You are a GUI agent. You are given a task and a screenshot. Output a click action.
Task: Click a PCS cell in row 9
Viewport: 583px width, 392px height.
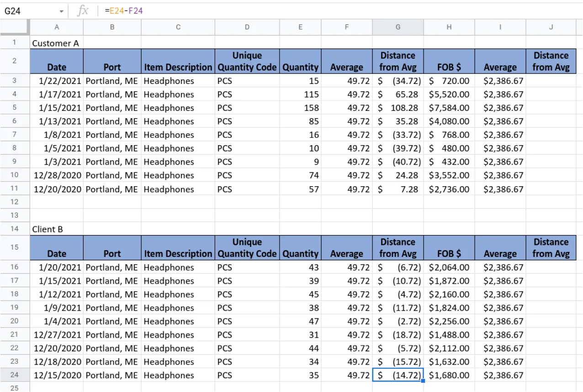[x=247, y=162]
